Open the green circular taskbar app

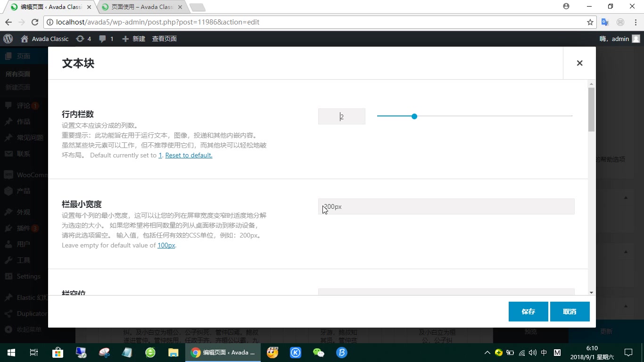pos(150,352)
